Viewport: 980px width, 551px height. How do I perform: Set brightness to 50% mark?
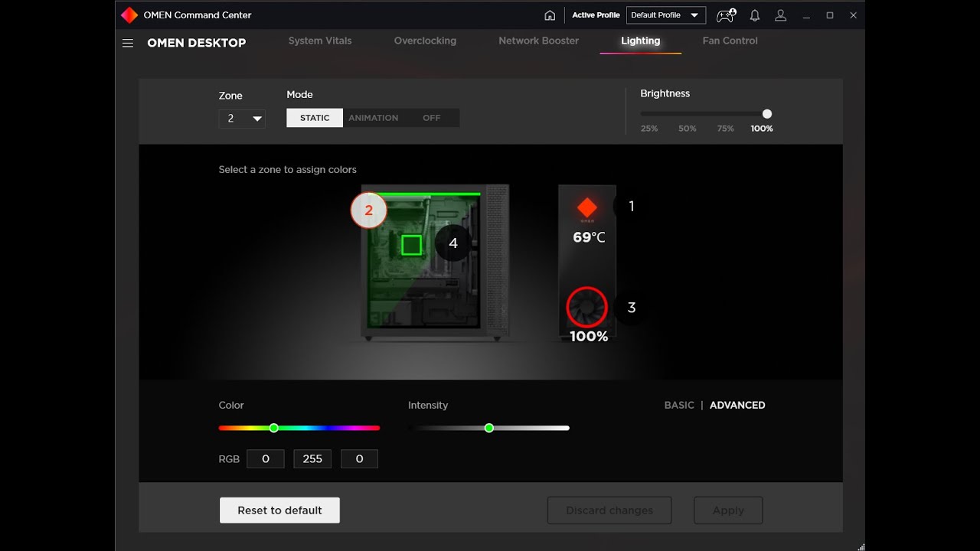pos(688,129)
